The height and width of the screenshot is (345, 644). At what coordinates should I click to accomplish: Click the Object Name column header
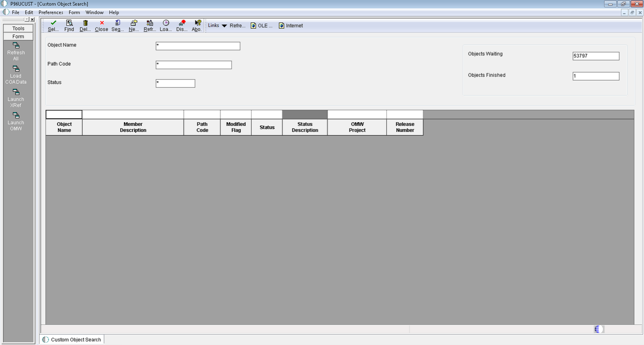click(64, 127)
